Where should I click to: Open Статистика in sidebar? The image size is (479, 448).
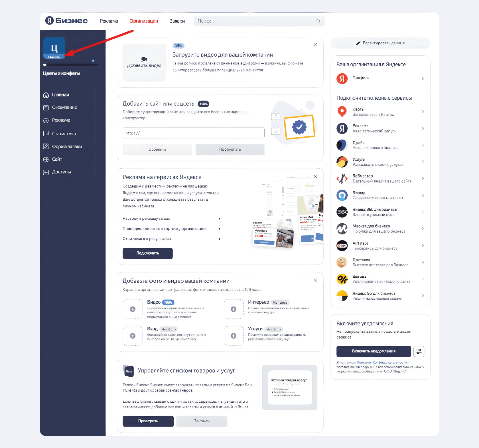click(x=64, y=134)
